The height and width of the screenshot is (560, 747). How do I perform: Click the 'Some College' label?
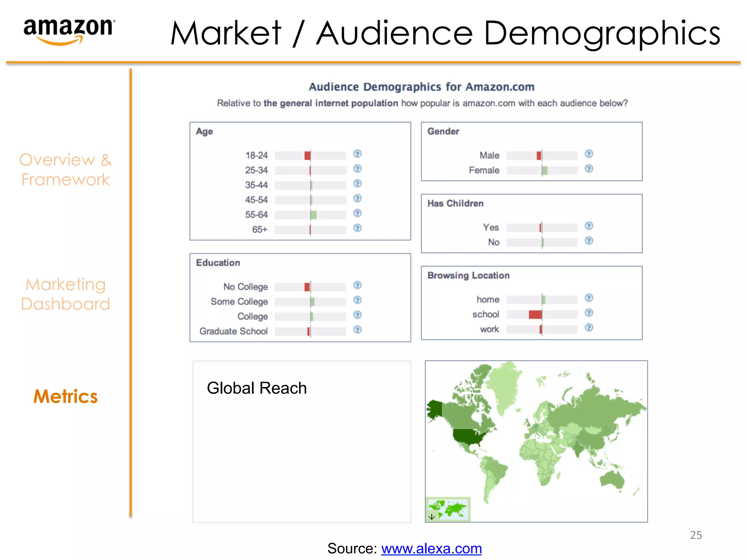(239, 302)
